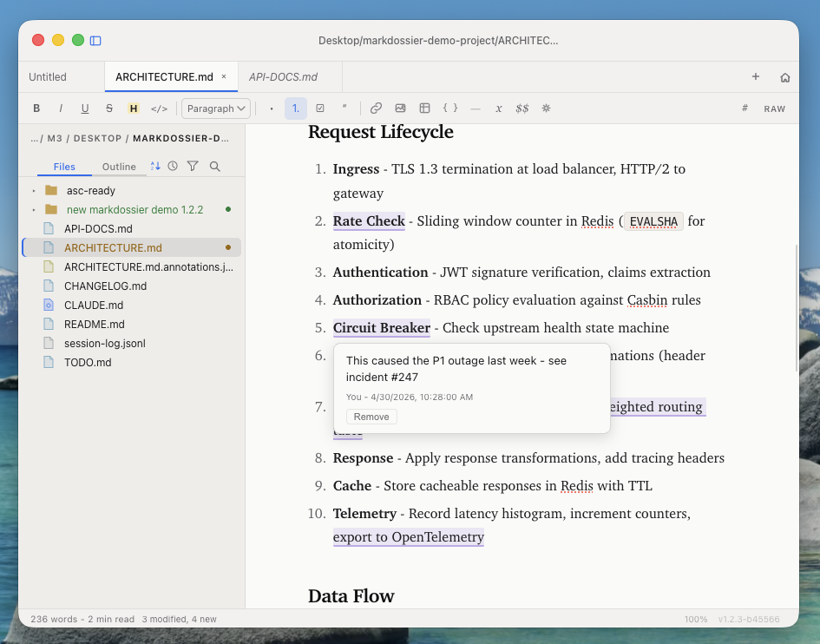This screenshot has width=820, height=644.
Task: Click the editor vertical scrollbar
Action: (796, 308)
